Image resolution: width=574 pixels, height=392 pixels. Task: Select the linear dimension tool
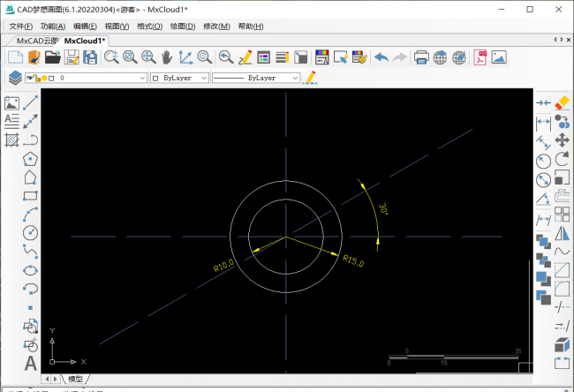tap(543, 123)
